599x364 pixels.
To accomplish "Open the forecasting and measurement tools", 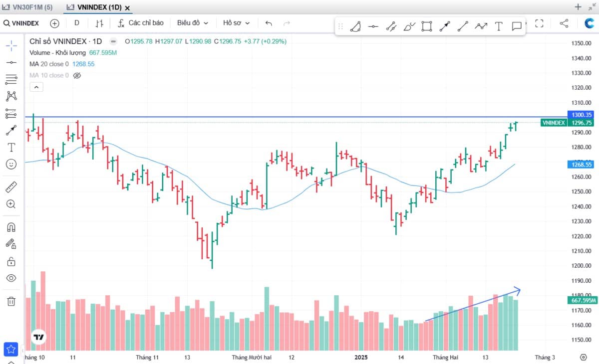I will pyautogui.click(x=11, y=114).
